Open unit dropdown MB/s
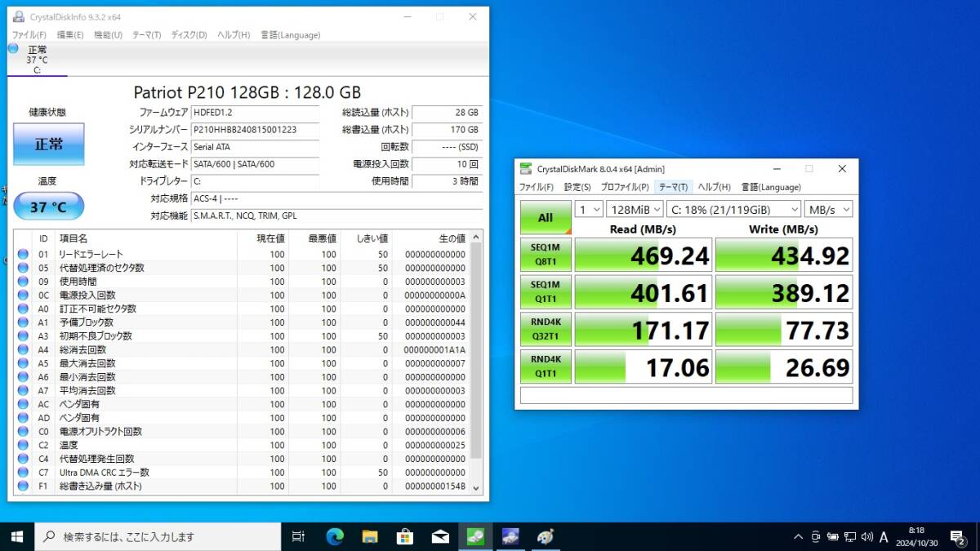The image size is (980, 551). [828, 210]
